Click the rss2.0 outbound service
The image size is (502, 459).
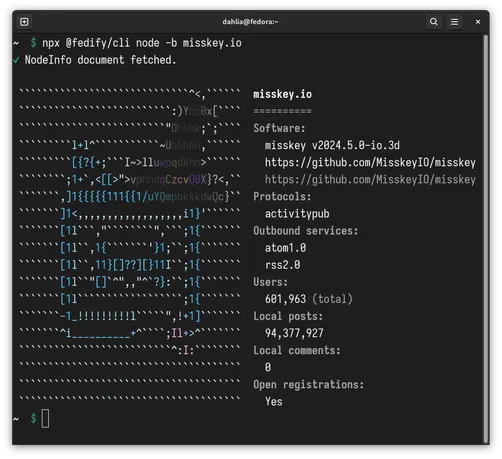coord(282,265)
